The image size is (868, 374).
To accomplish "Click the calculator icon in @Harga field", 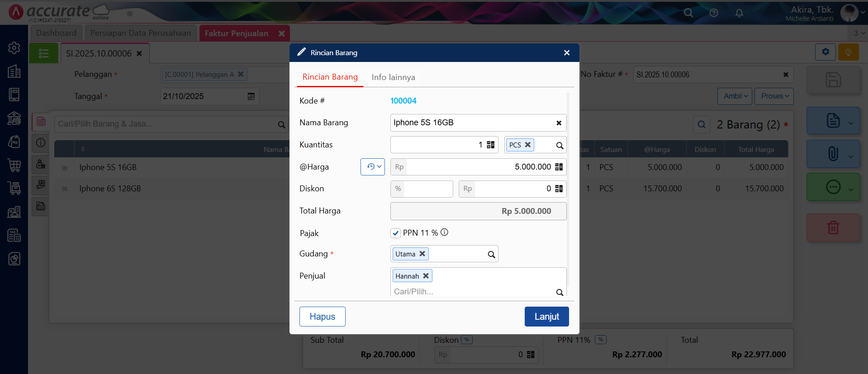I will pyautogui.click(x=559, y=167).
